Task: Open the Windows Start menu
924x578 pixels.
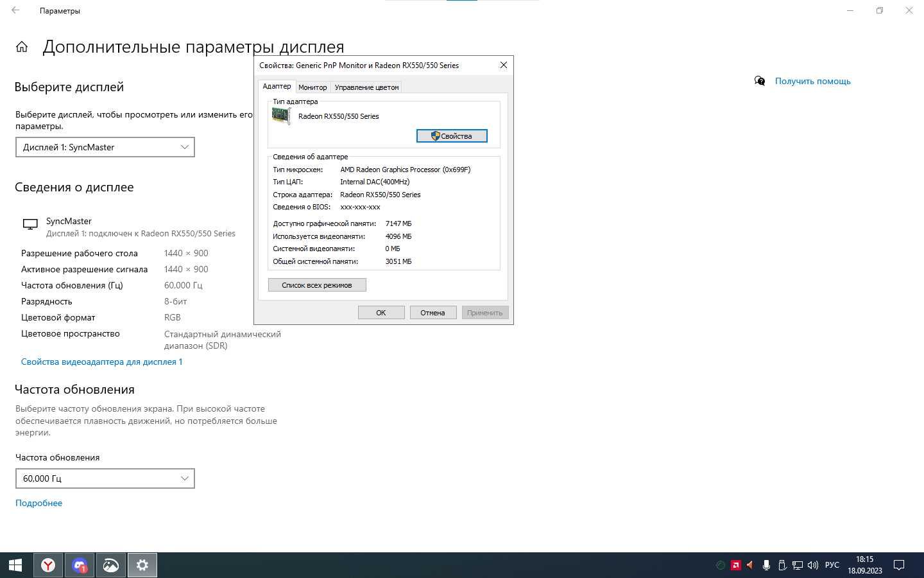Action: tap(15, 565)
